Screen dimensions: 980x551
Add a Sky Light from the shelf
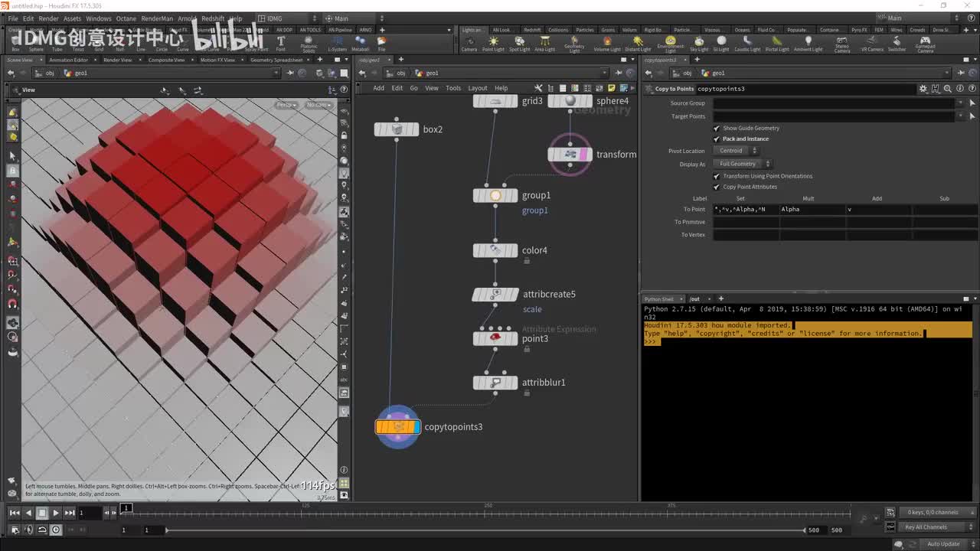[699, 43]
